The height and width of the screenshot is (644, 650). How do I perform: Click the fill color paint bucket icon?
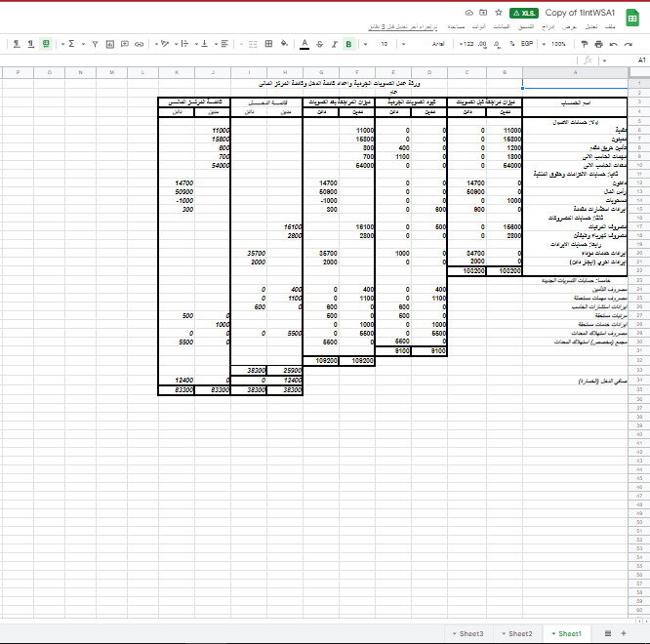284,44
